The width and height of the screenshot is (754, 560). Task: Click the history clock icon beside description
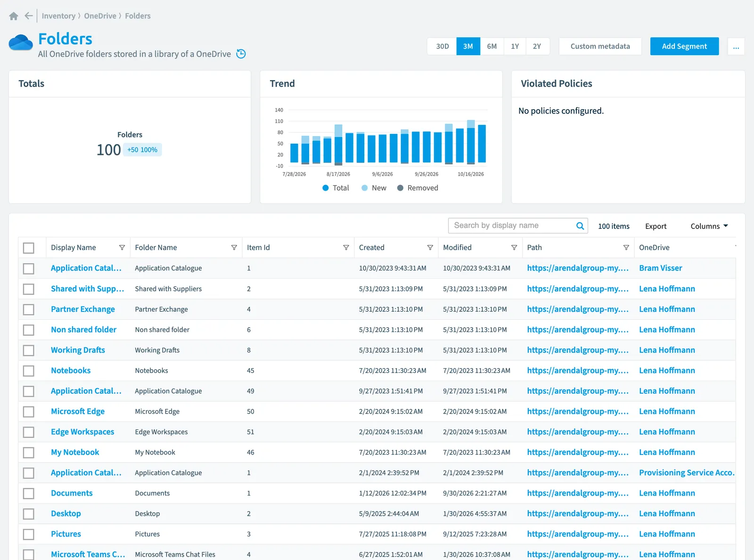pyautogui.click(x=241, y=54)
